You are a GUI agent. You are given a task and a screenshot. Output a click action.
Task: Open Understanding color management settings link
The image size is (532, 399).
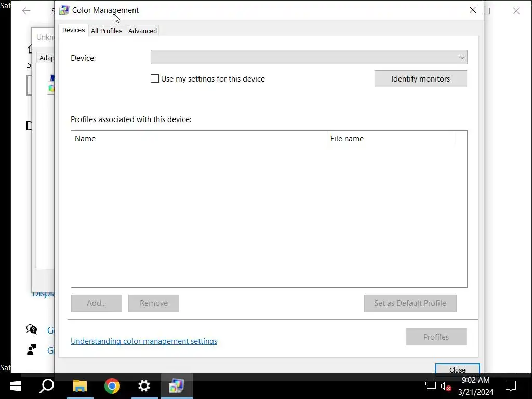(x=144, y=341)
